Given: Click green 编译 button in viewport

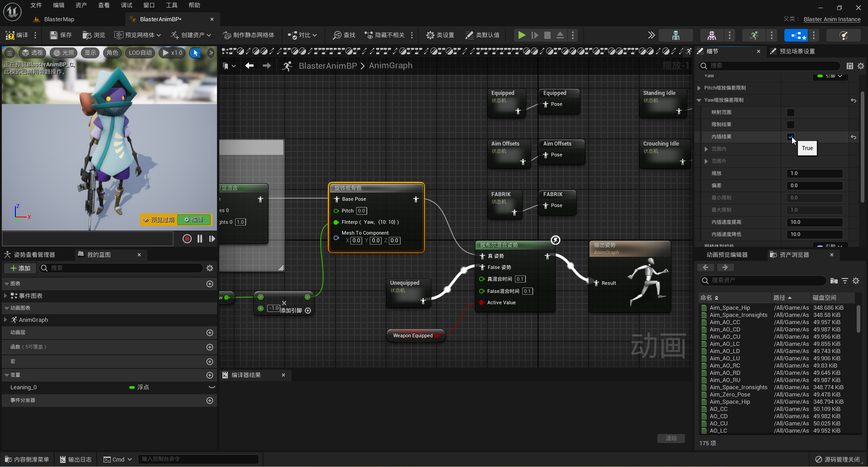Looking at the screenshot, I should tap(194, 220).
